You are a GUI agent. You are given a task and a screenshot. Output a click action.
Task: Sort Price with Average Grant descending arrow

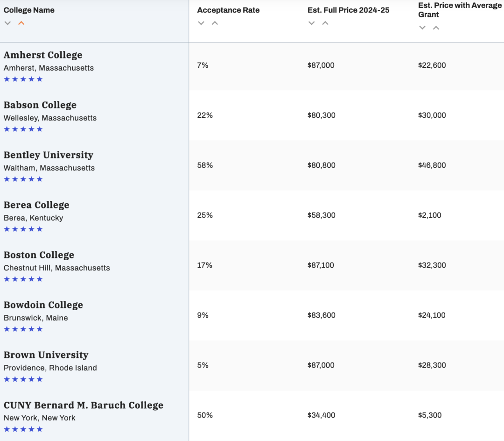(422, 28)
